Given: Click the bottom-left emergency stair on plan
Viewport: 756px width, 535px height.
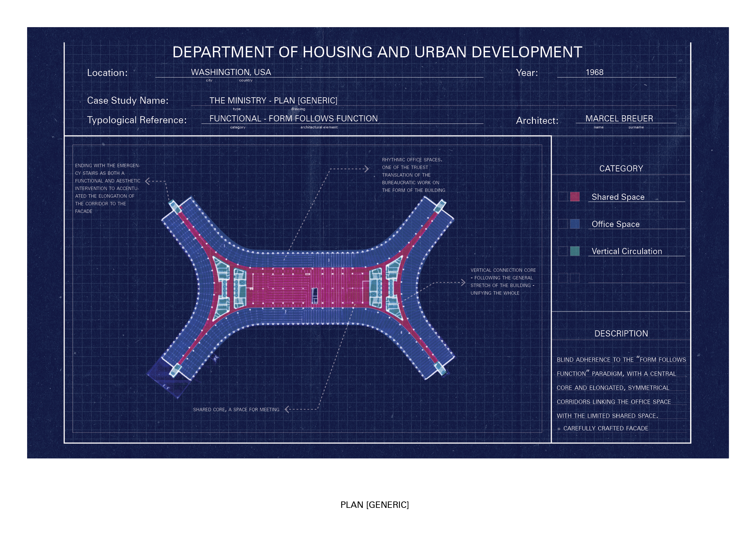Looking at the screenshot, I should [x=175, y=370].
